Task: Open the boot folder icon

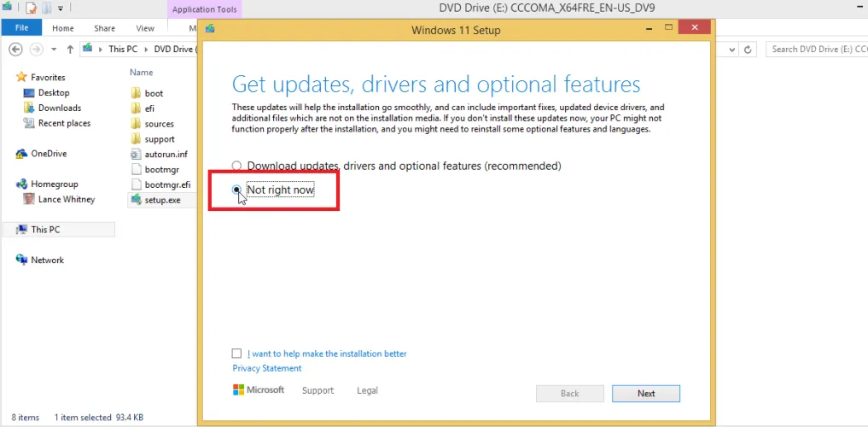Action: tap(136, 93)
